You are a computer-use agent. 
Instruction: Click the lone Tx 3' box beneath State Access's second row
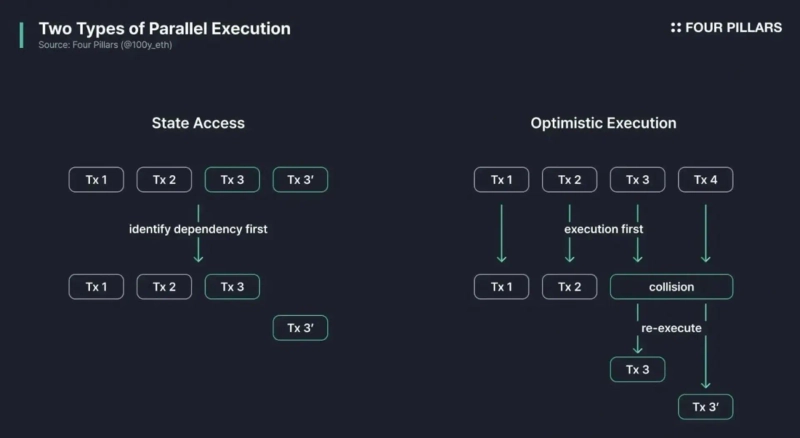pos(300,328)
